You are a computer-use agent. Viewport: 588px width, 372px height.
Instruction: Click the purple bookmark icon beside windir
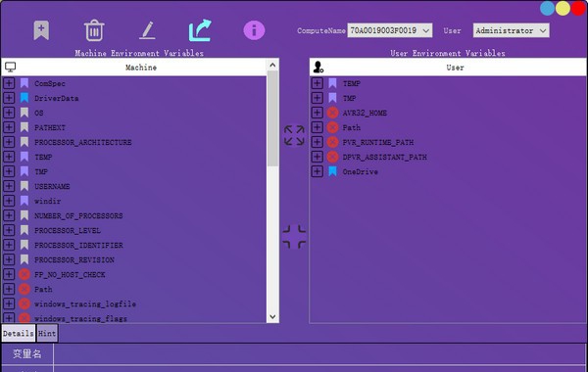[24, 201]
